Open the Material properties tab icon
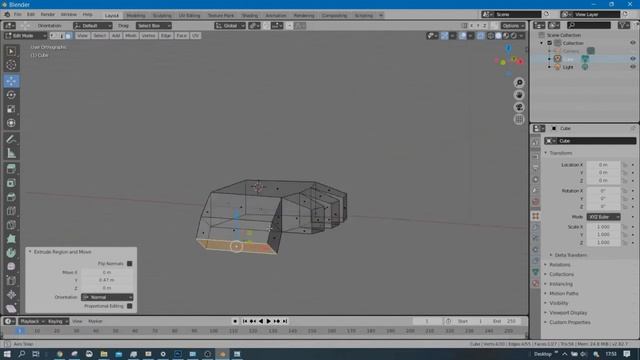This screenshot has height=360, width=640. (x=536, y=283)
